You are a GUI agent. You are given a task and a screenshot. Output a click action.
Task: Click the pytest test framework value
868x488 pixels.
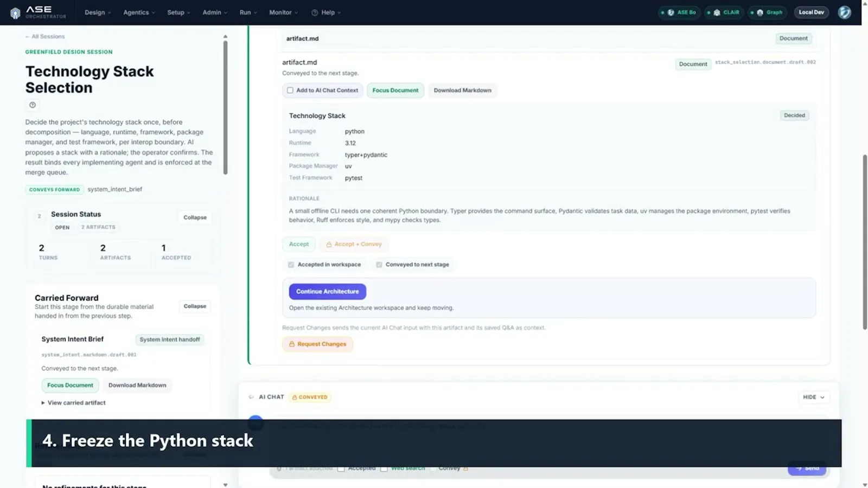354,178
